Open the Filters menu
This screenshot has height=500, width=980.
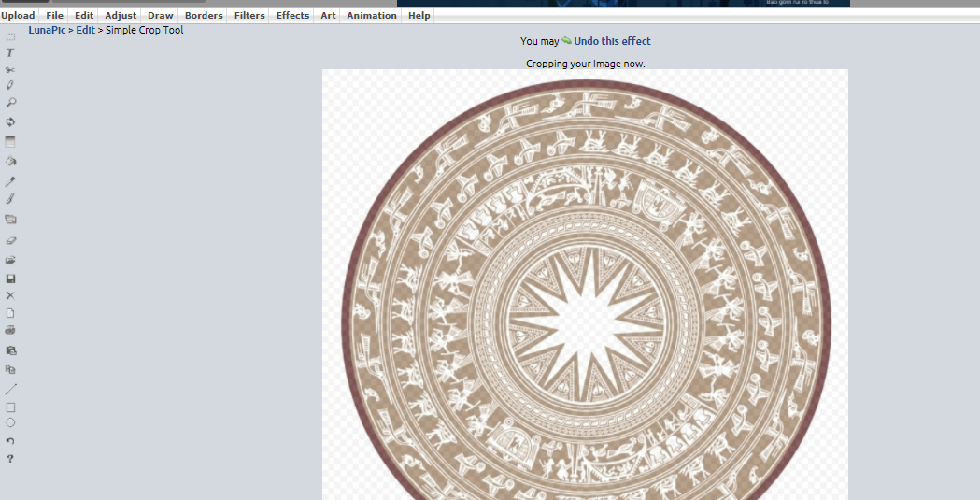click(x=249, y=16)
